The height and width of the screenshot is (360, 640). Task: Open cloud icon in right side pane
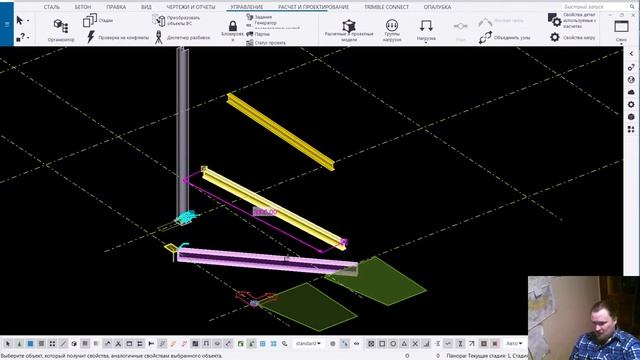point(631,92)
